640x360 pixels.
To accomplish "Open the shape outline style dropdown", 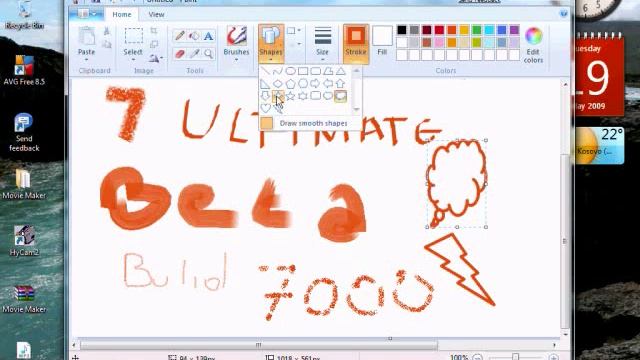I will [x=294, y=31].
